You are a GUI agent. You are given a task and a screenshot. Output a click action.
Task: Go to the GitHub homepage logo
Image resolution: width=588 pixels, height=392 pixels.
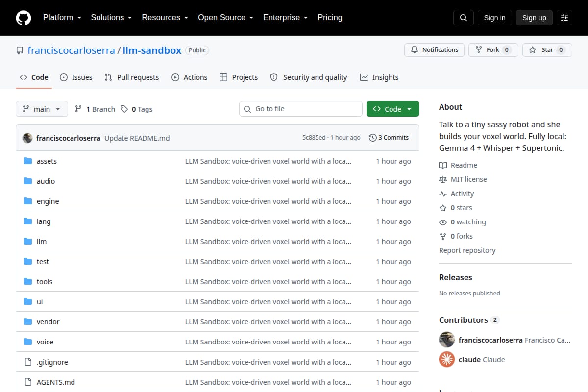(x=24, y=18)
